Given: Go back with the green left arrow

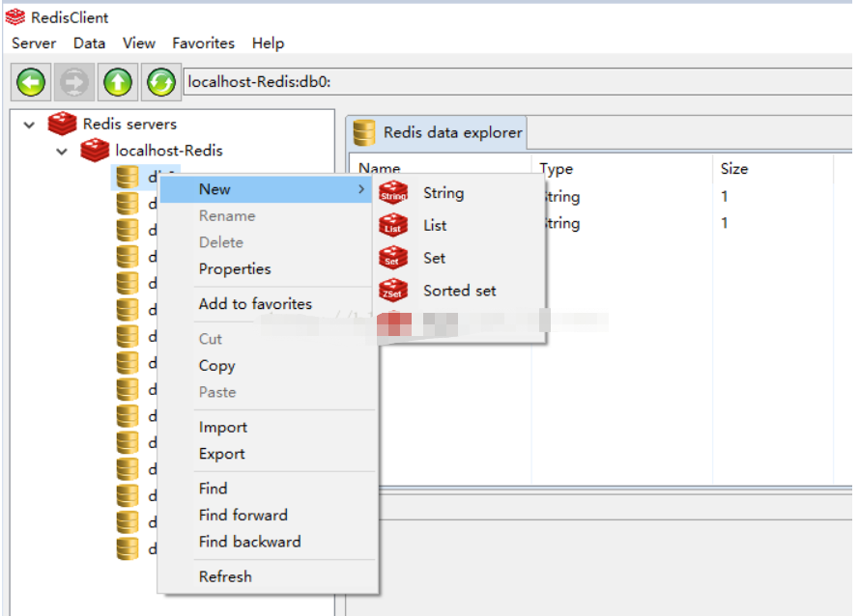Looking at the screenshot, I should [31, 82].
